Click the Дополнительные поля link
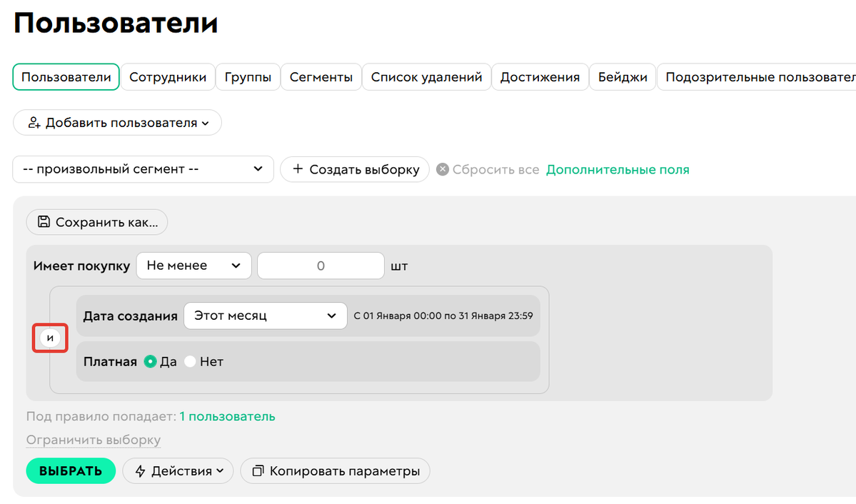Screen dimensions: 856x504 click(x=618, y=169)
